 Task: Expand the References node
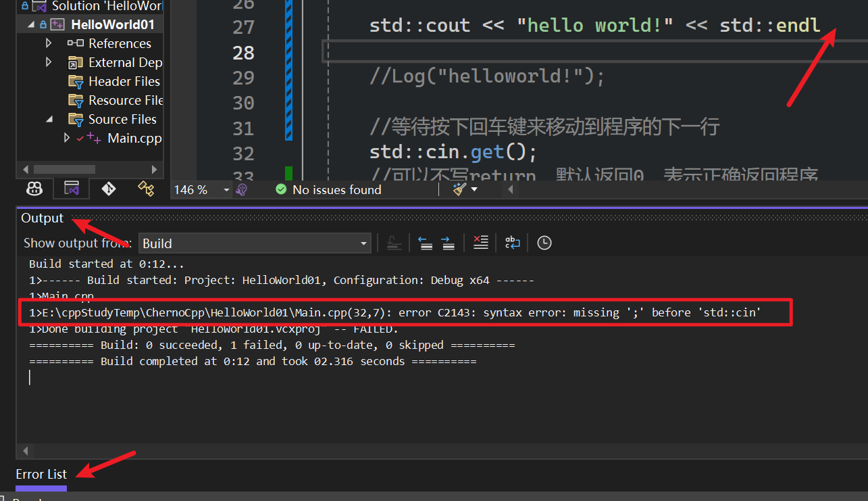pyautogui.click(x=49, y=43)
